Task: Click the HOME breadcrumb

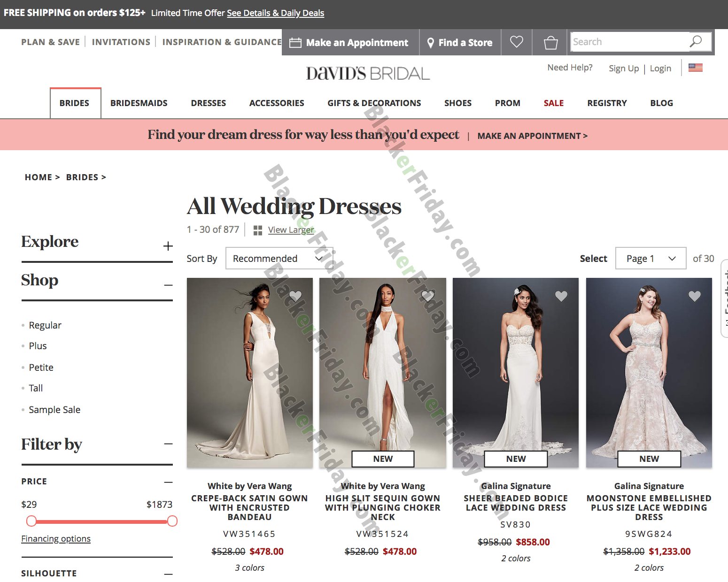Action: pos(39,177)
